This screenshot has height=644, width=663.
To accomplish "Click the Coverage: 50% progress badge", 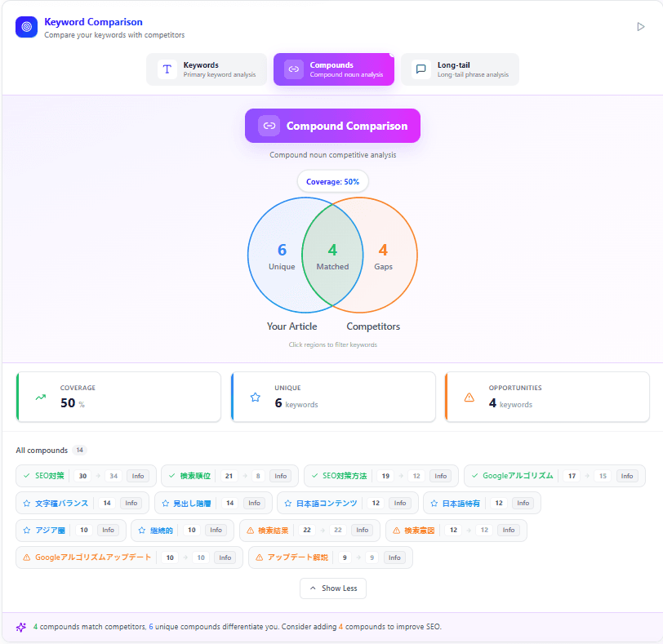I will [x=332, y=180].
